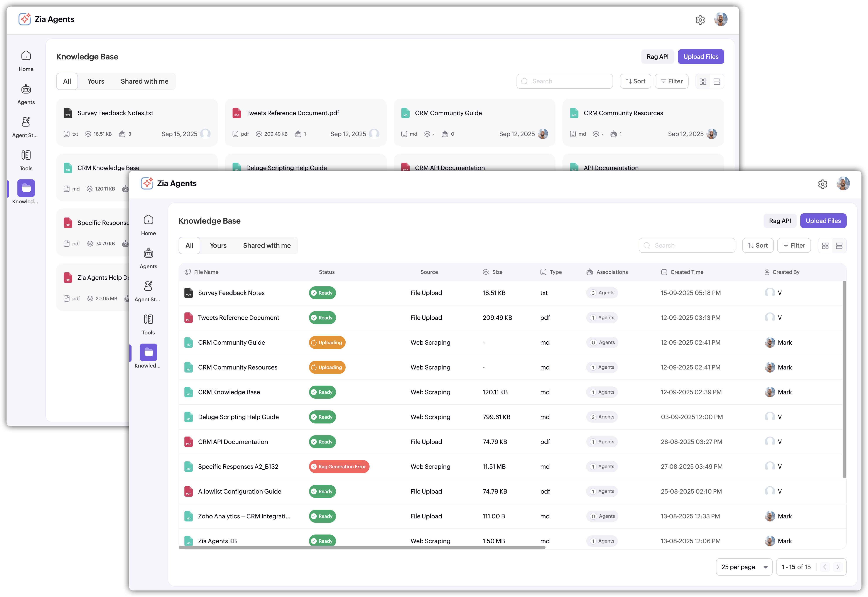
Task: Click the horizontal scrollbar below the table
Action: tap(362, 548)
